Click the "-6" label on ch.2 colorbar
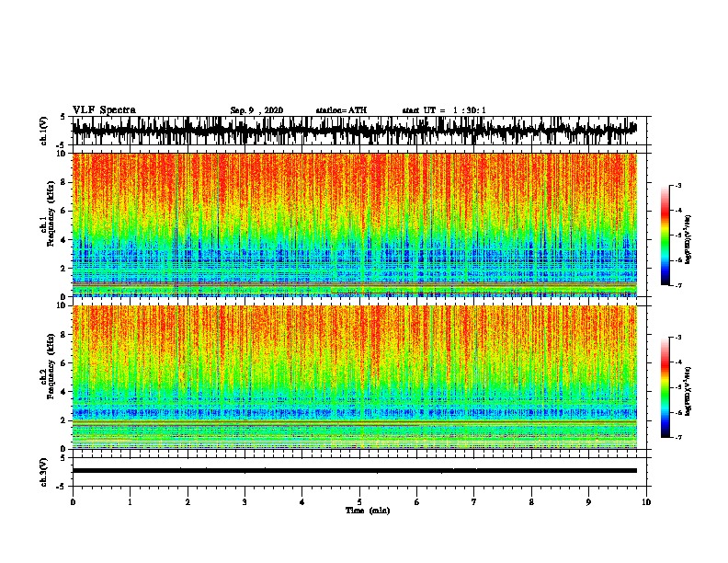This screenshot has width=728, height=563. (x=677, y=412)
